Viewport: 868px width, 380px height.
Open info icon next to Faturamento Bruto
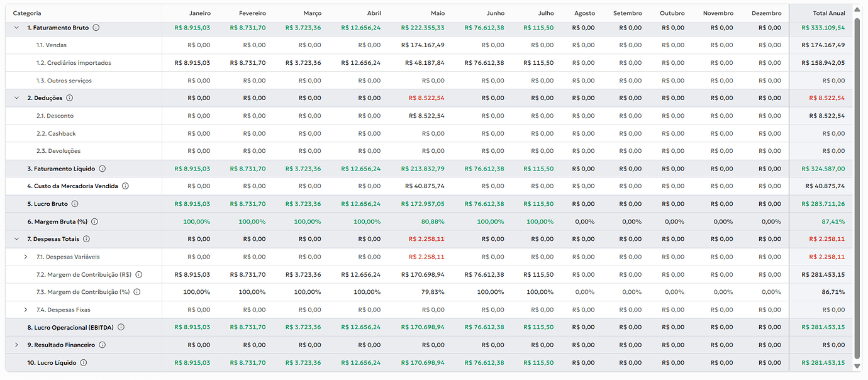(x=96, y=28)
